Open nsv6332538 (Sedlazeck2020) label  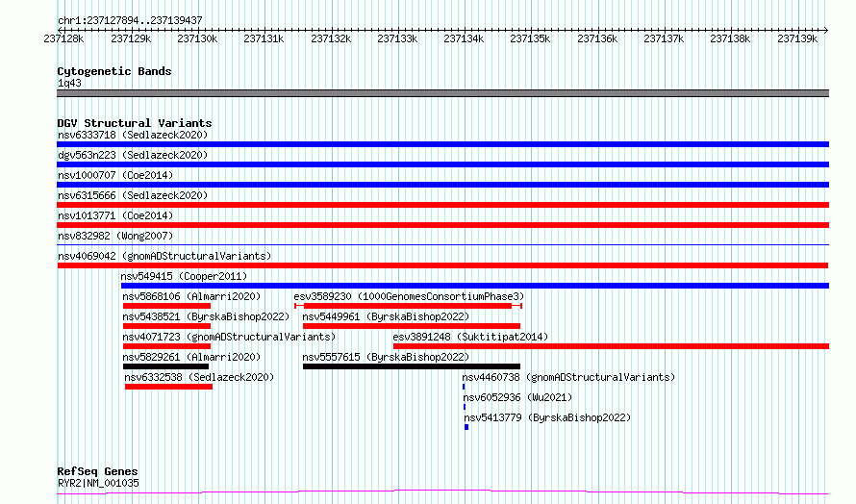coord(199,377)
